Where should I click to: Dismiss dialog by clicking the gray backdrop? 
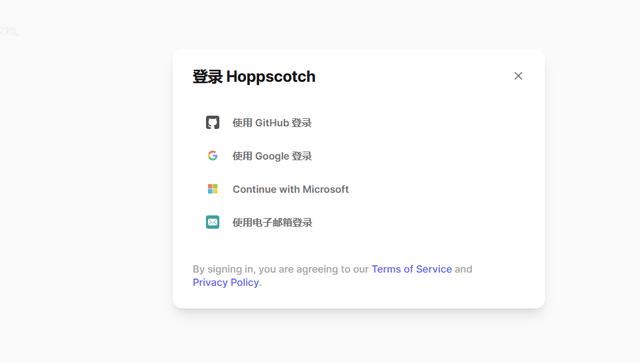[82, 184]
